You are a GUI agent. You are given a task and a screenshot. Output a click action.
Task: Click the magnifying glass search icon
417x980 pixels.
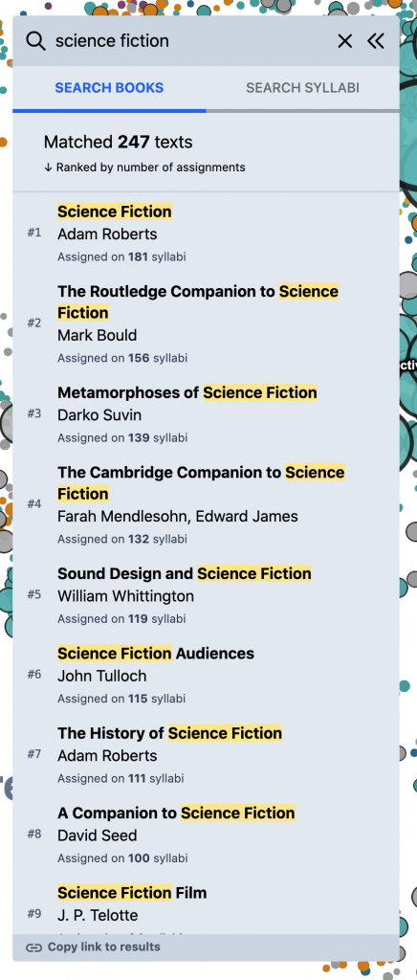(35, 41)
